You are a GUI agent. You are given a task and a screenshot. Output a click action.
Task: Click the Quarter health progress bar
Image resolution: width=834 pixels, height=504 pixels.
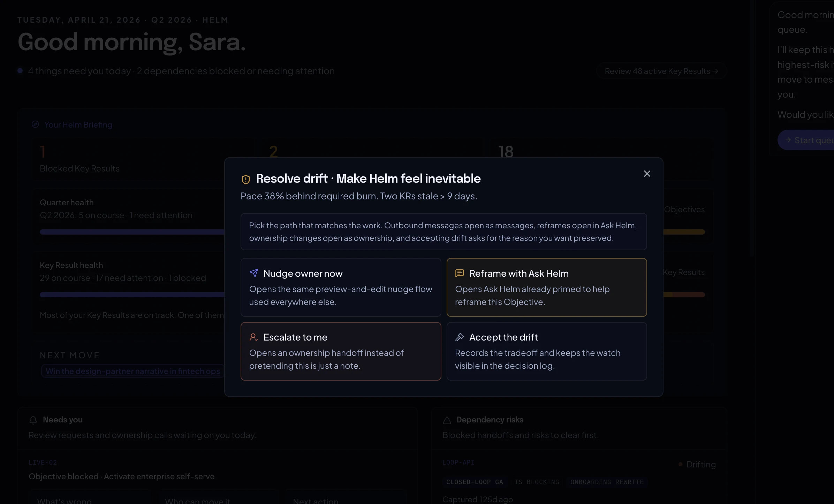(x=132, y=232)
